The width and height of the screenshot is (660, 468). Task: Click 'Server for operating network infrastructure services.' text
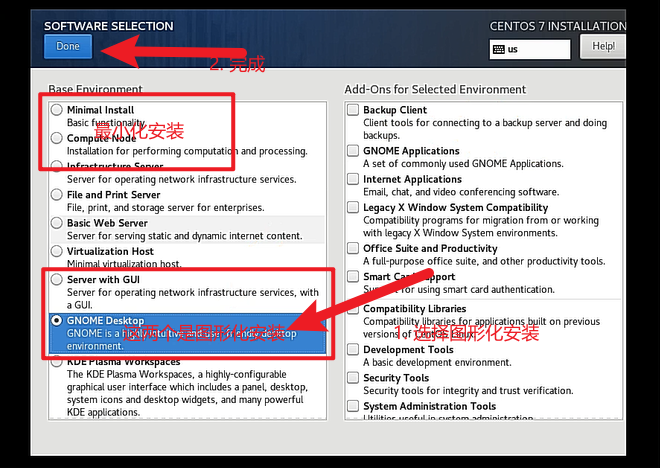coord(181,180)
